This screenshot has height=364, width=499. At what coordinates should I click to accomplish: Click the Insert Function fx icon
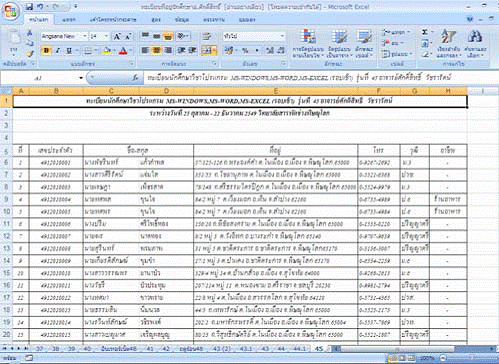[x=135, y=78]
